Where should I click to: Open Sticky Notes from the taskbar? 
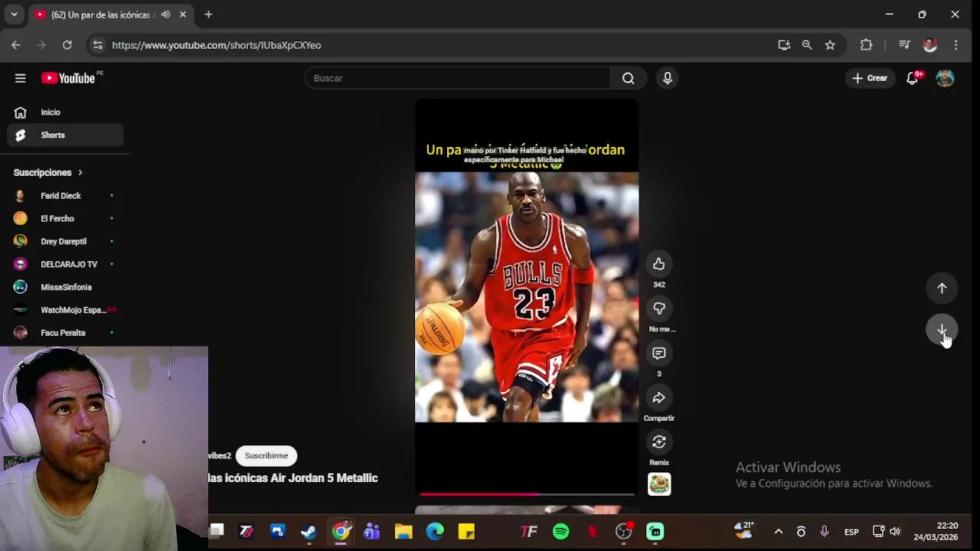coord(466,532)
